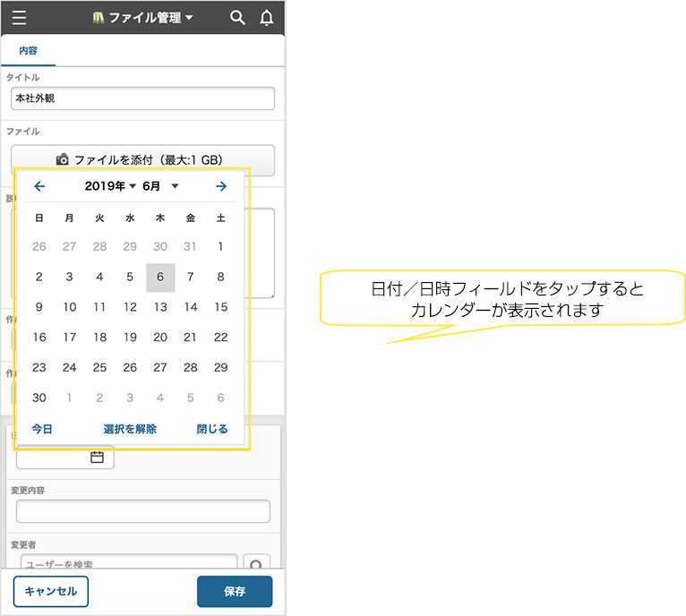
Task: Open the hamburger navigation menu
Action: [x=20, y=18]
